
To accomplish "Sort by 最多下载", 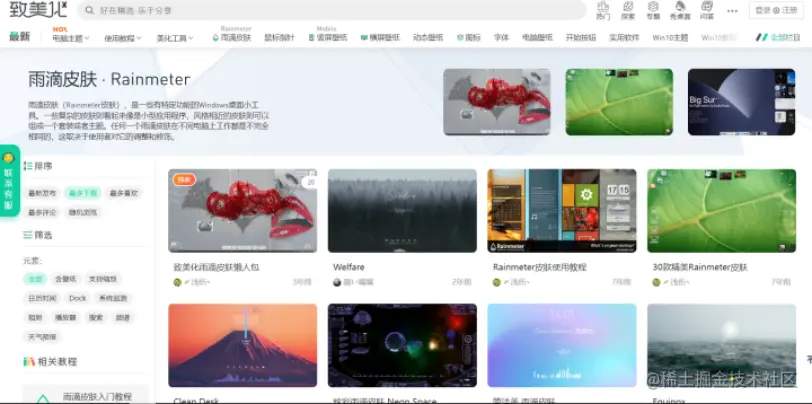I will tap(82, 193).
